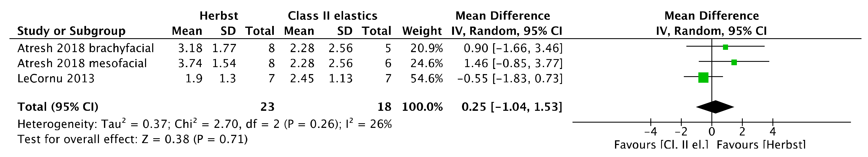
Task: Click the green square for Atresh 2018 mesofacial
Action: pos(734,62)
